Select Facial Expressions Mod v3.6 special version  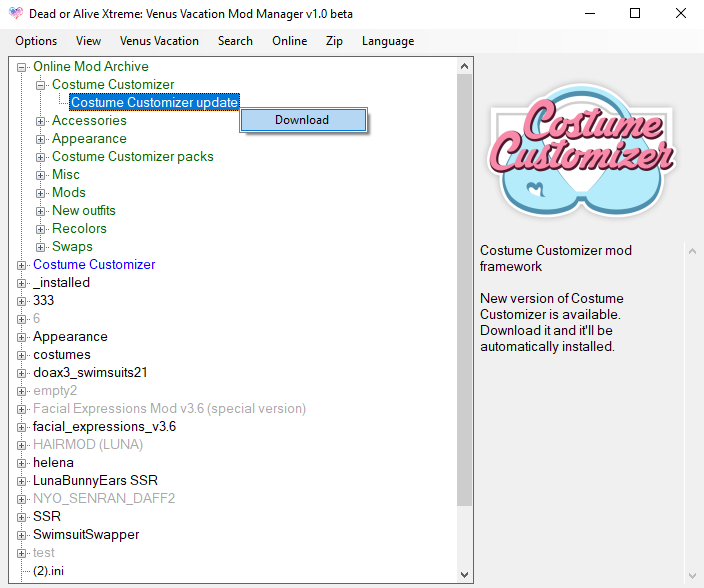[170, 408]
